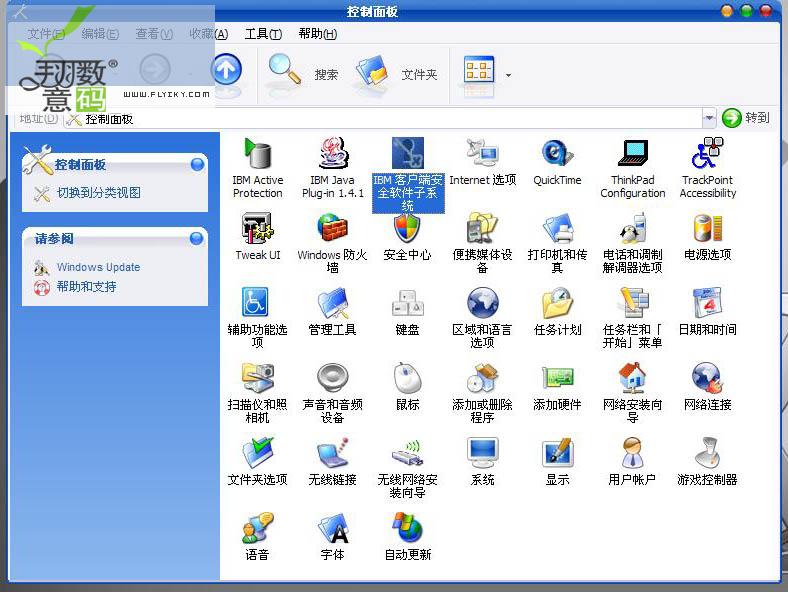This screenshot has width=788, height=592.
Task: Open 区域和语言选项 globe icon
Action: click(482, 303)
